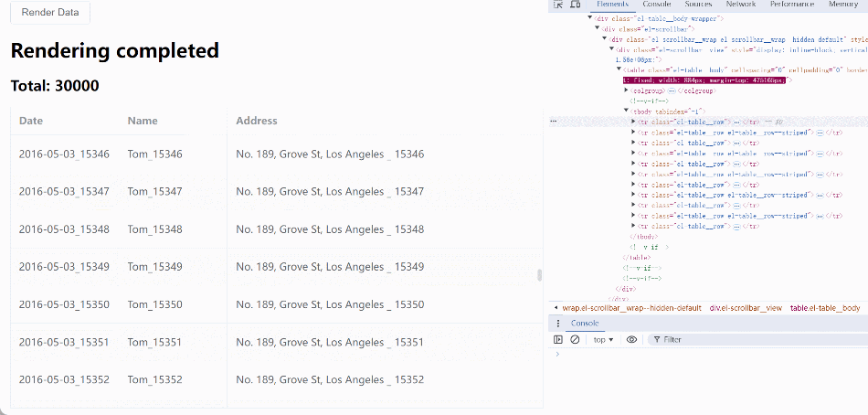This screenshot has height=415, width=868.
Task: Click cell 2016-05-03_15346
Action: [64, 154]
